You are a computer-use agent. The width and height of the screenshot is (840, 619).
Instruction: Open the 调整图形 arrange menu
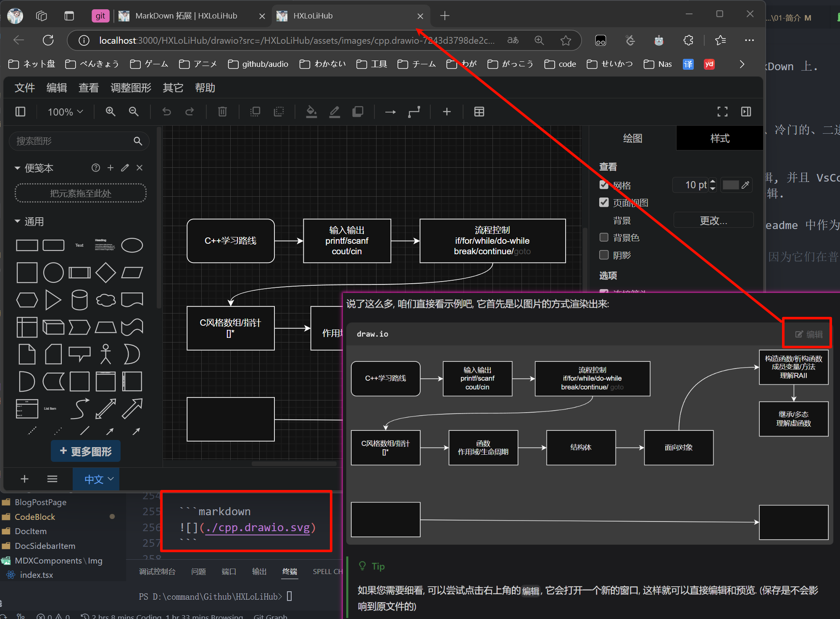131,88
